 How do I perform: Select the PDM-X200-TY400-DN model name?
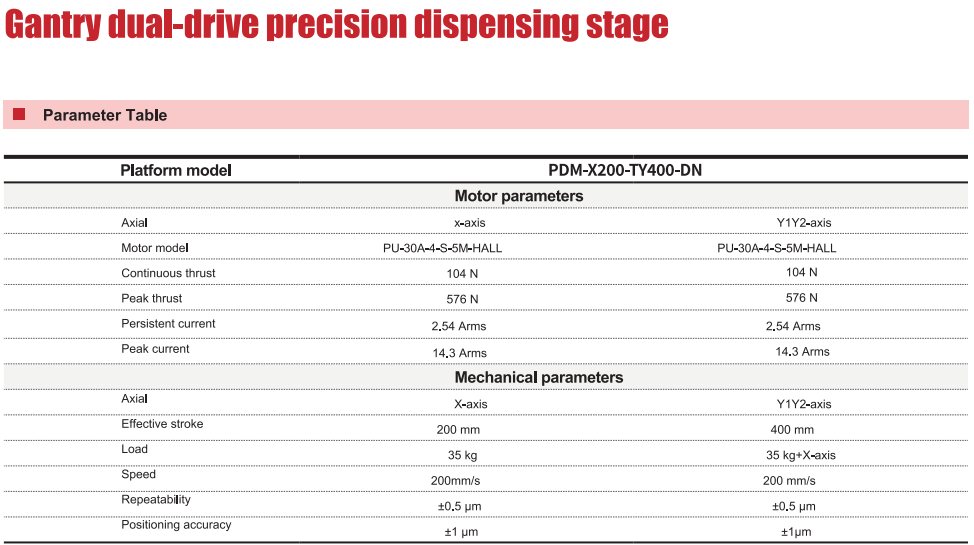click(x=625, y=170)
